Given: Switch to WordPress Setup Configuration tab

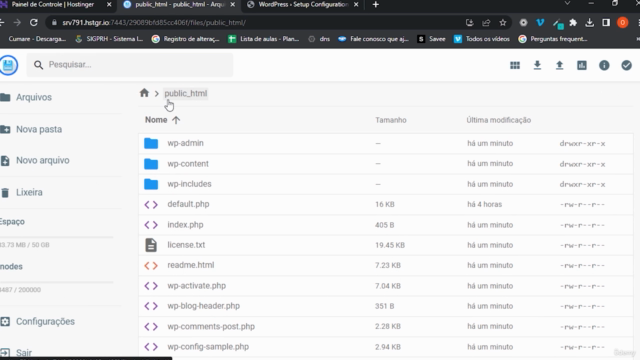Looking at the screenshot, I should (303, 4).
